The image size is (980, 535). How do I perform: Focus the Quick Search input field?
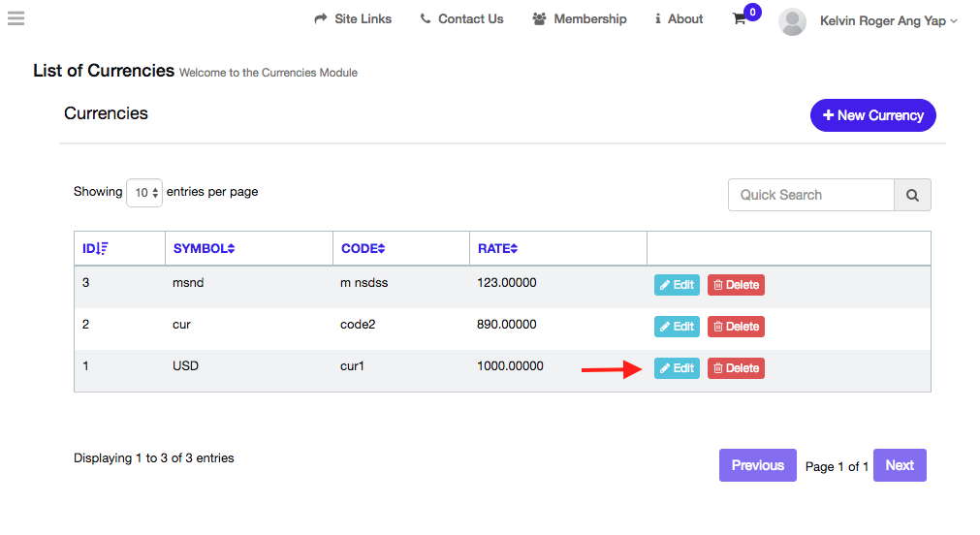(x=810, y=195)
